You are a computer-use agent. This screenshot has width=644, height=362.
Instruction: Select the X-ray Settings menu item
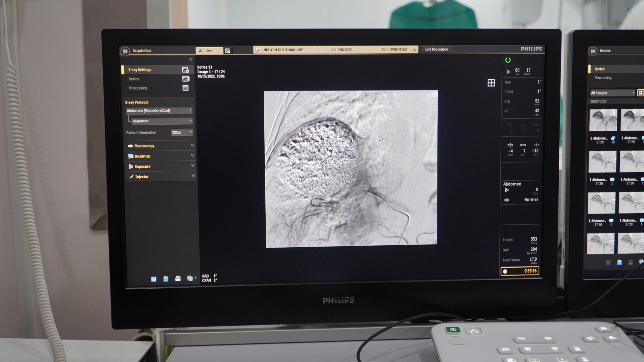[157, 70]
